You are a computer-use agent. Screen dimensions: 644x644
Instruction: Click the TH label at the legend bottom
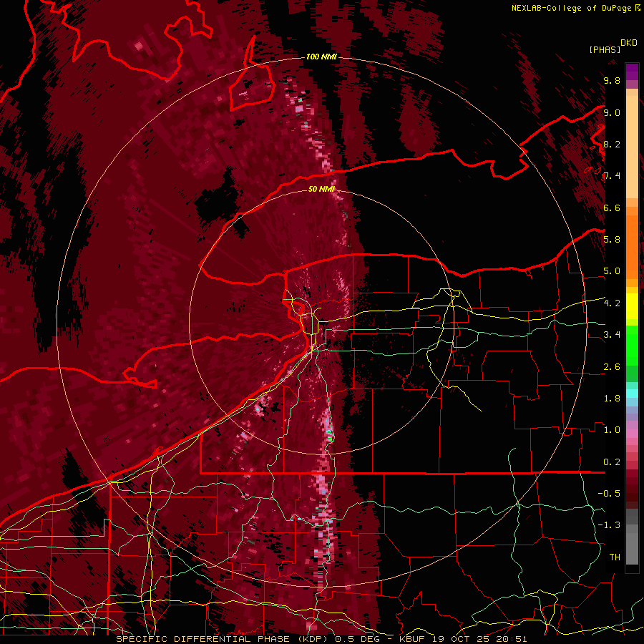(615, 557)
